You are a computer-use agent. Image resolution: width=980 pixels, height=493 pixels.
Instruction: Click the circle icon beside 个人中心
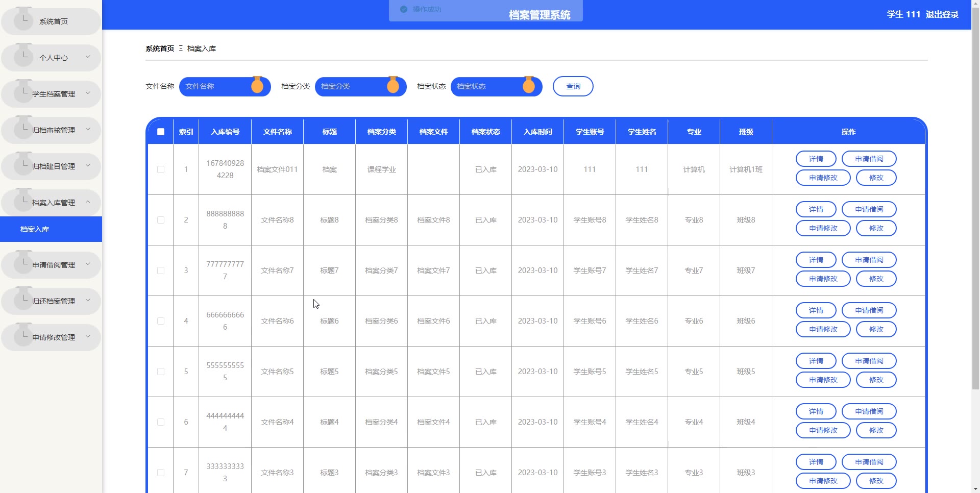tap(23, 57)
